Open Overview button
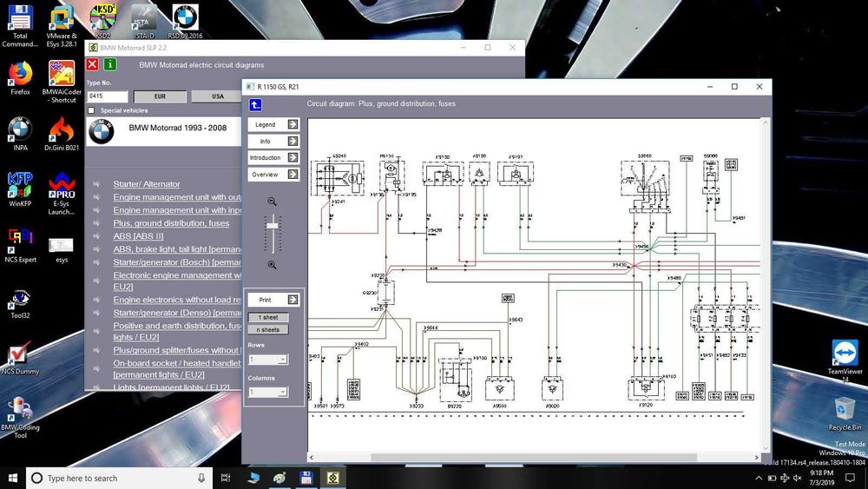 pyautogui.click(x=273, y=175)
